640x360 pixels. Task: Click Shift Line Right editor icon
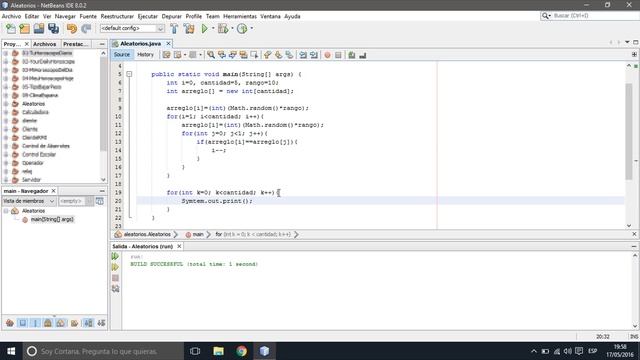313,55
